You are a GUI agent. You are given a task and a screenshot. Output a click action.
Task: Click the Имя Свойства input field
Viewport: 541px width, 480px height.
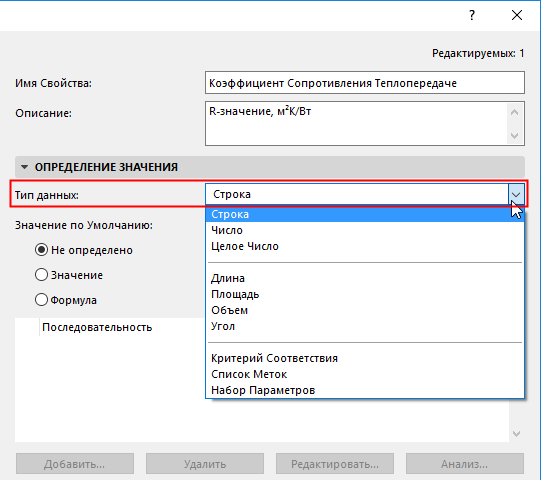[x=365, y=83]
